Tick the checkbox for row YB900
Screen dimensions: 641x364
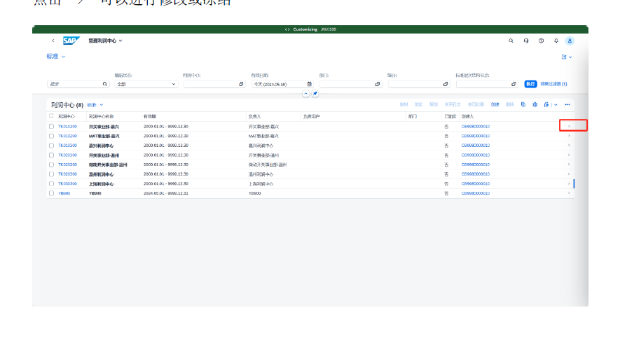coord(51,193)
